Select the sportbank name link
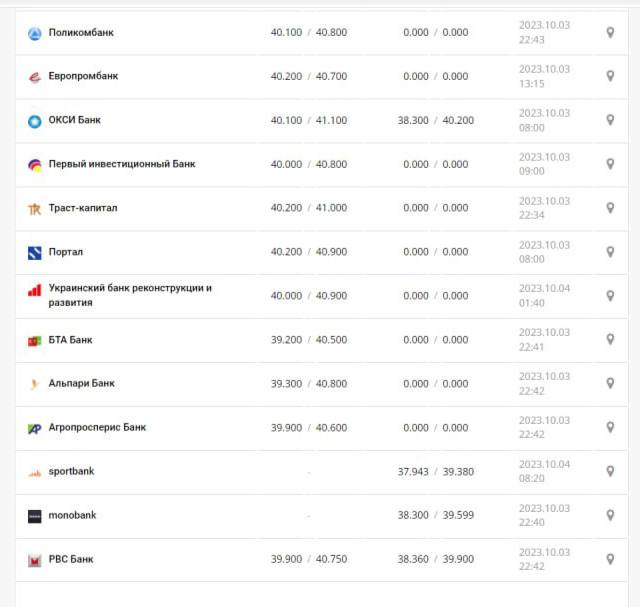 (71, 471)
